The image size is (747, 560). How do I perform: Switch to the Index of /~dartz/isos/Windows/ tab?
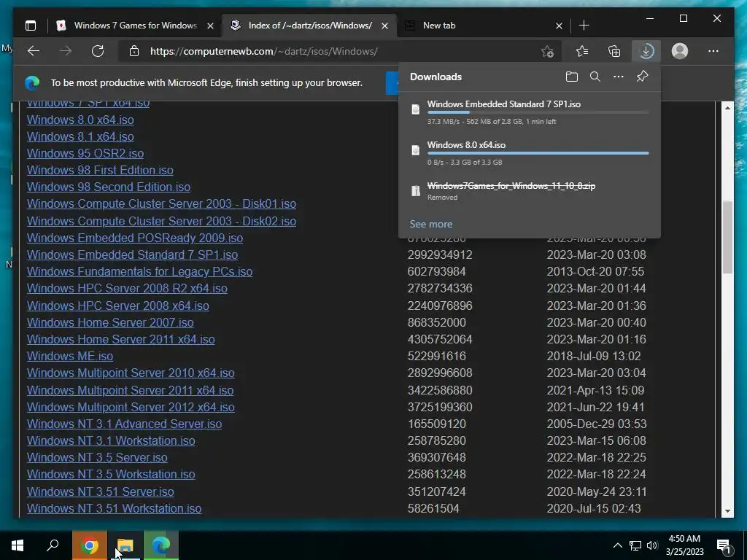[x=309, y=26]
